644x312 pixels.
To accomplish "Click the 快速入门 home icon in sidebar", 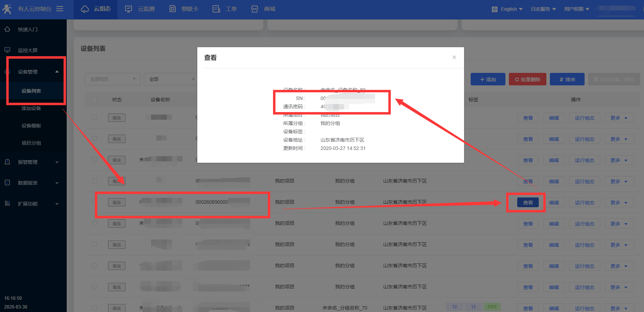I will point(7,29).
